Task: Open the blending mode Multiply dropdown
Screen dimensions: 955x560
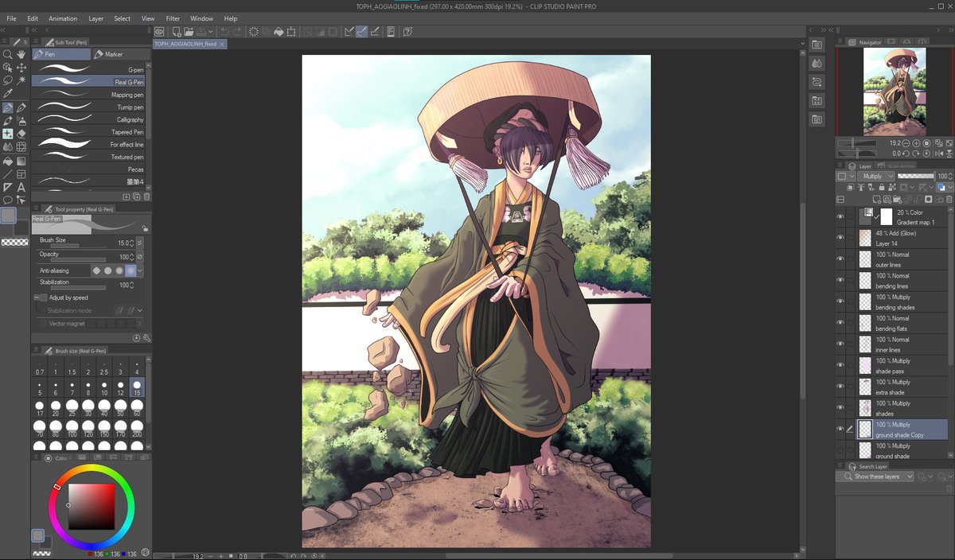Action: click(x=876, y=176)
